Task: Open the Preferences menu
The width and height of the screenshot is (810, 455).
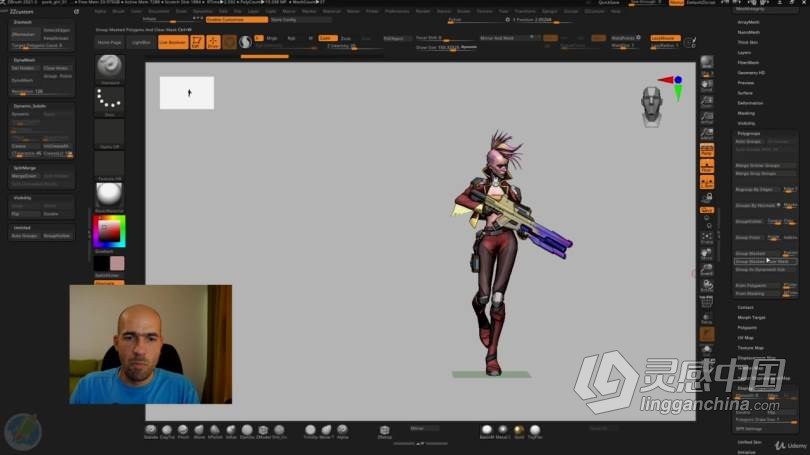Action: point(397,11)
